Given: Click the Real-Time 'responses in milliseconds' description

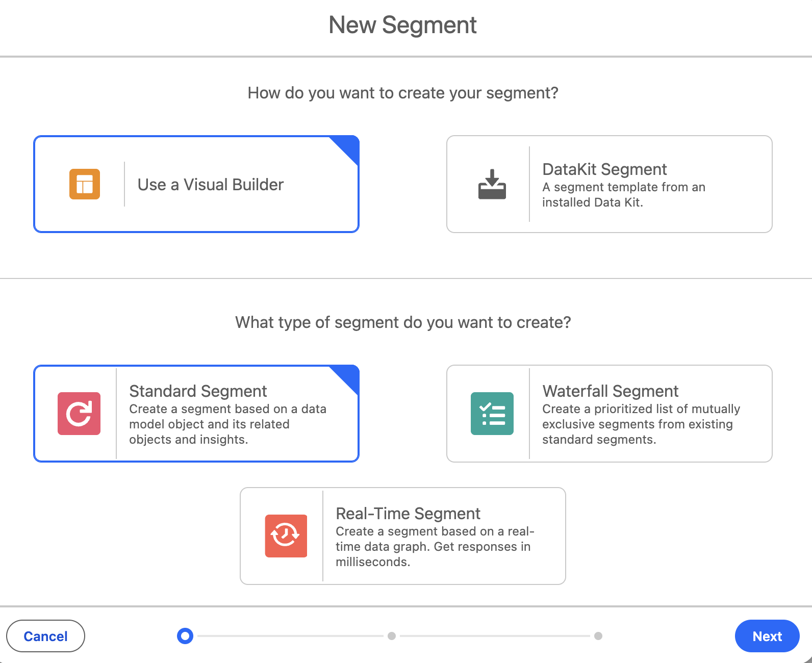Looking at the screenshot, I should [434, 547].
